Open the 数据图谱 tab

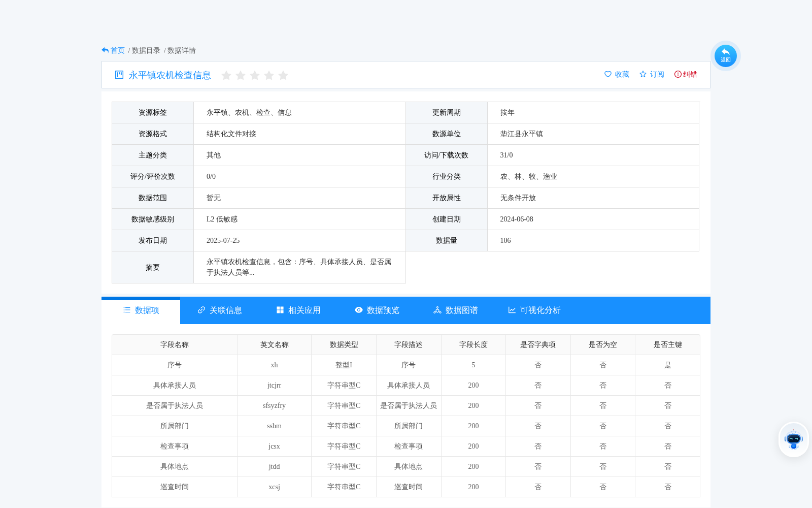[x=456, y=310]
